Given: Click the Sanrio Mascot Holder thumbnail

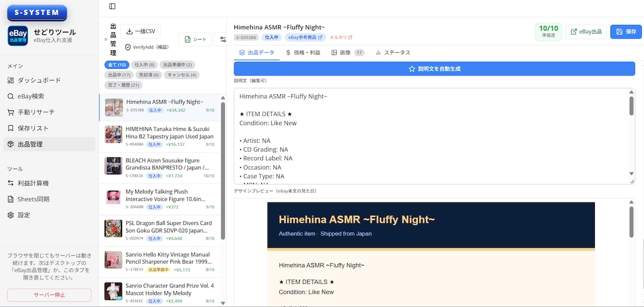Looking at the screenshot, I should pos(113,291).
